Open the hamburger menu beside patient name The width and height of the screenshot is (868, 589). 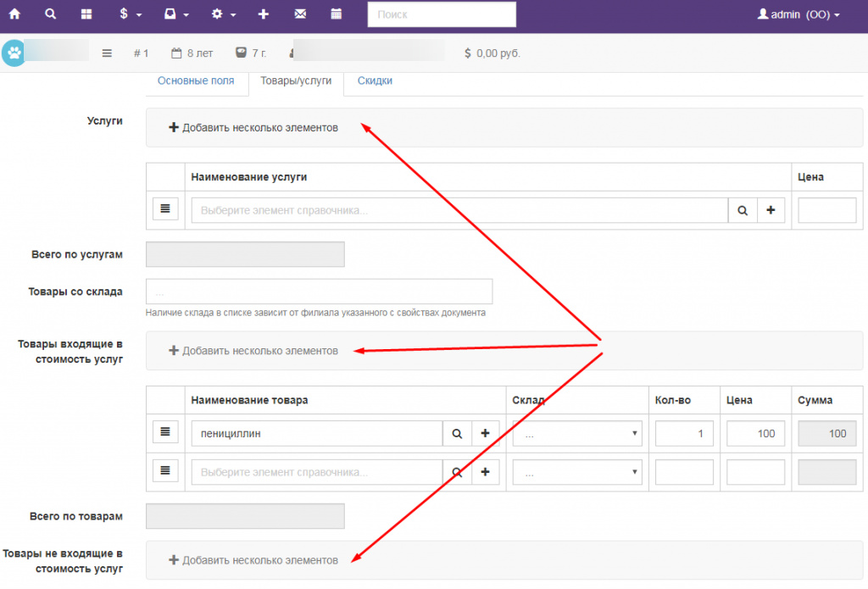107,53
